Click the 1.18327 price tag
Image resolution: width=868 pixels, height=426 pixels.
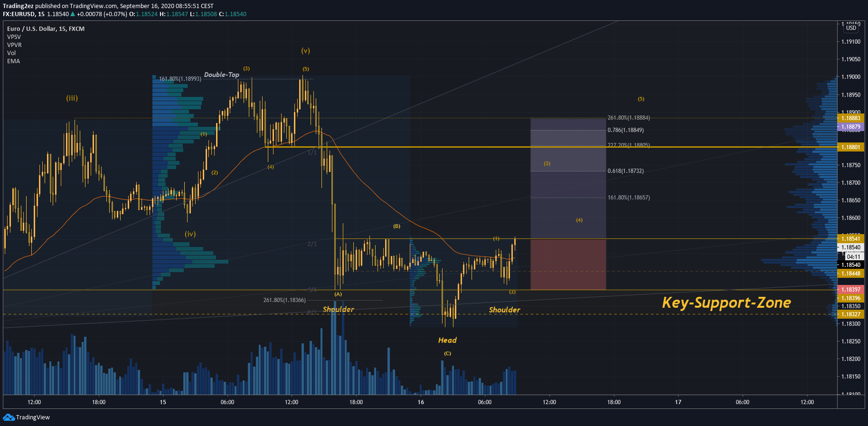click(851, 314)
